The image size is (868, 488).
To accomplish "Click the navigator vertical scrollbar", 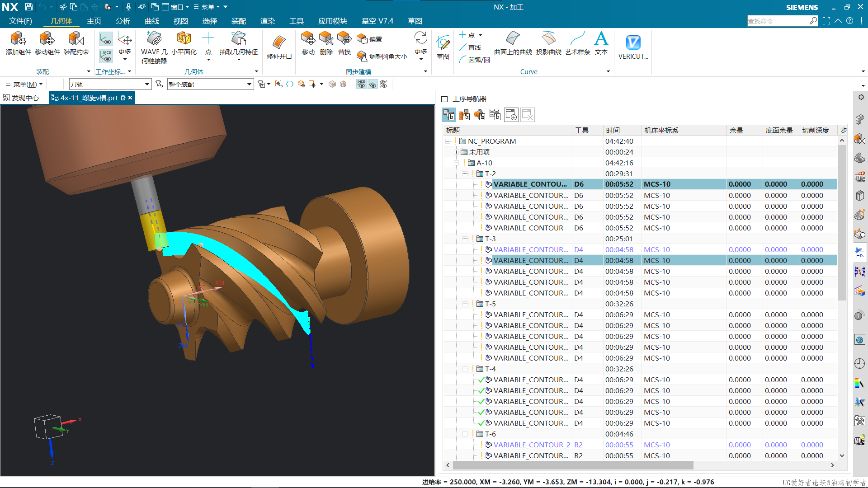I will pyautogui.click(x=842, y=223).
